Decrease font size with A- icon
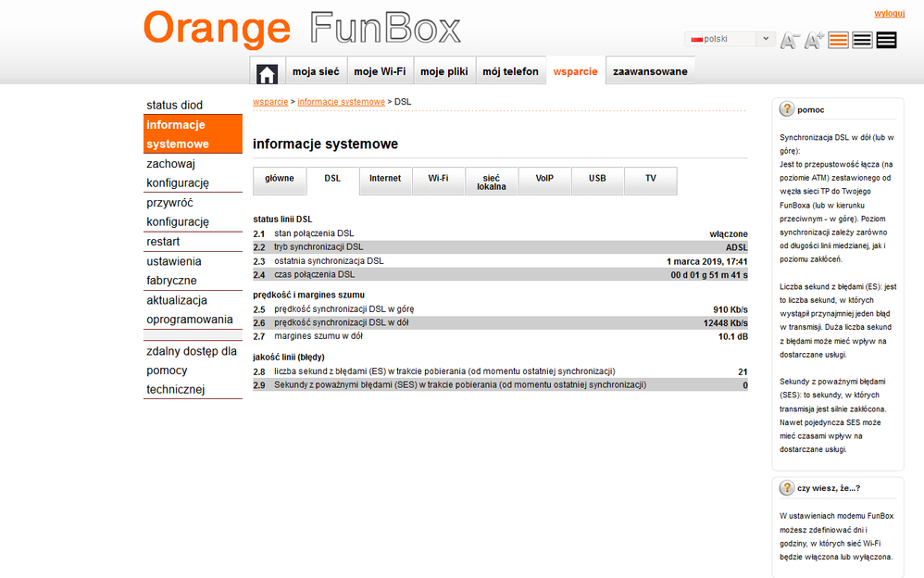The height and width of the screenshot is (578, 924). pyautogui.click(x=790, y=40)
